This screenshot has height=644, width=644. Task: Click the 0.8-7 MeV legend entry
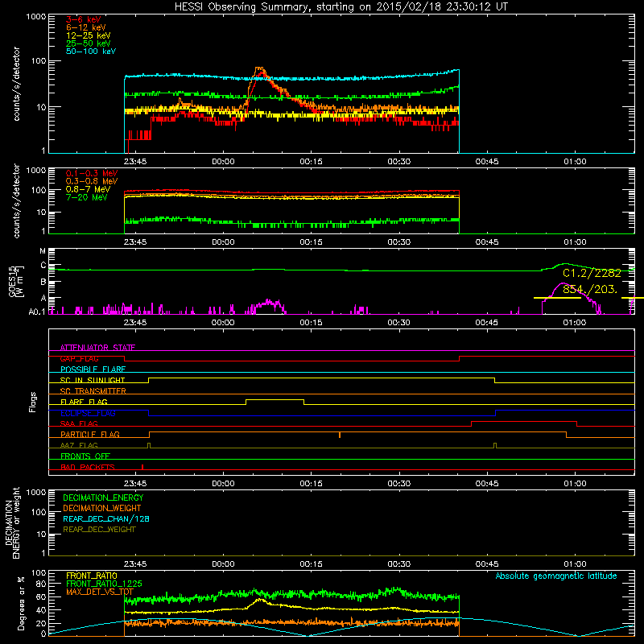(88, 189)
